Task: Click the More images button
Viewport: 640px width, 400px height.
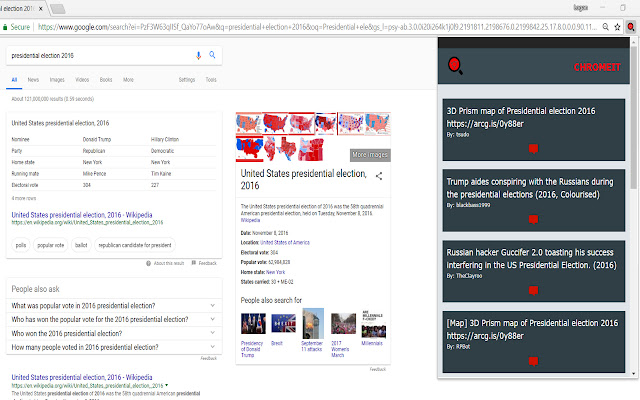Action: pos(370,155)
